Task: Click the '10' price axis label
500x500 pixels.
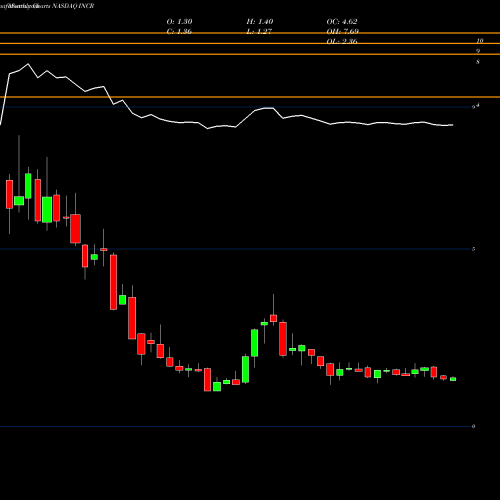Action: pos(479,41)
